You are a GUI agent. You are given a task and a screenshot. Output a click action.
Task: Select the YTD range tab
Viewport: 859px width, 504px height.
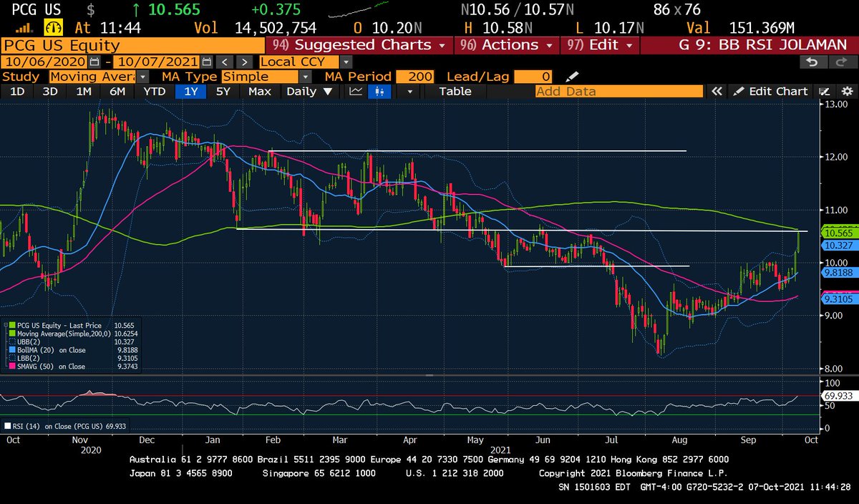point(154,91)
